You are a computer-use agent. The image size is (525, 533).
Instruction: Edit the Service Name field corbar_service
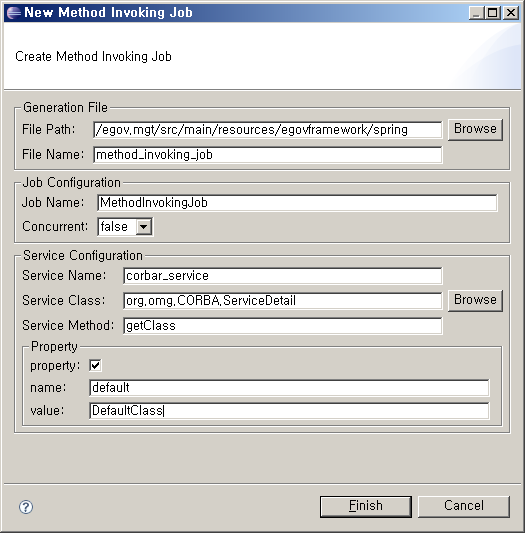283,276
